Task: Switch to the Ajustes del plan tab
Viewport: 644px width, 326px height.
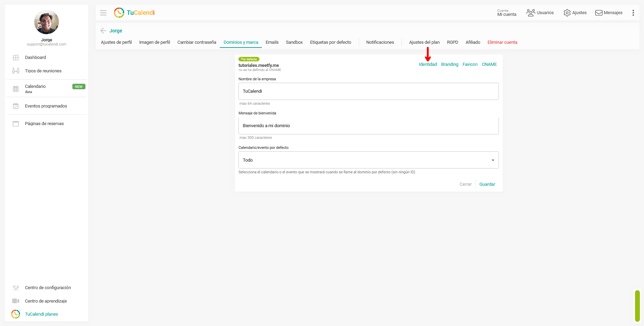Action: pos(424,42)
